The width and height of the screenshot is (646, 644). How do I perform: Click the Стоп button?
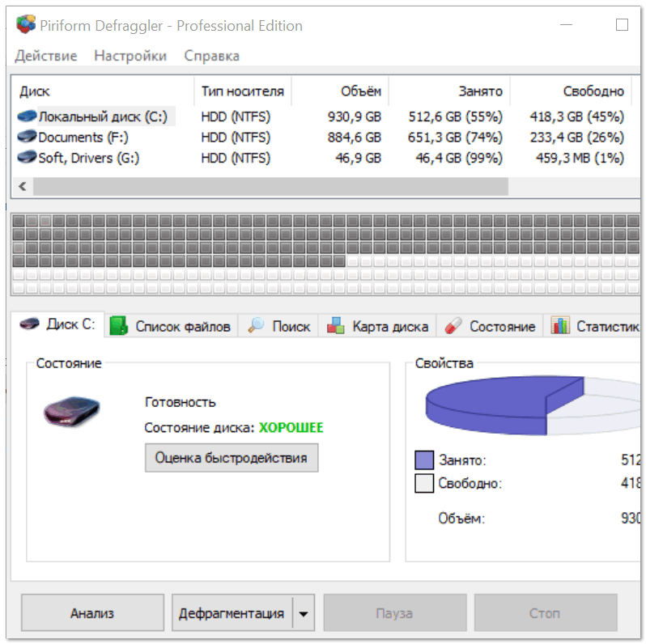[x=545, y=612]
